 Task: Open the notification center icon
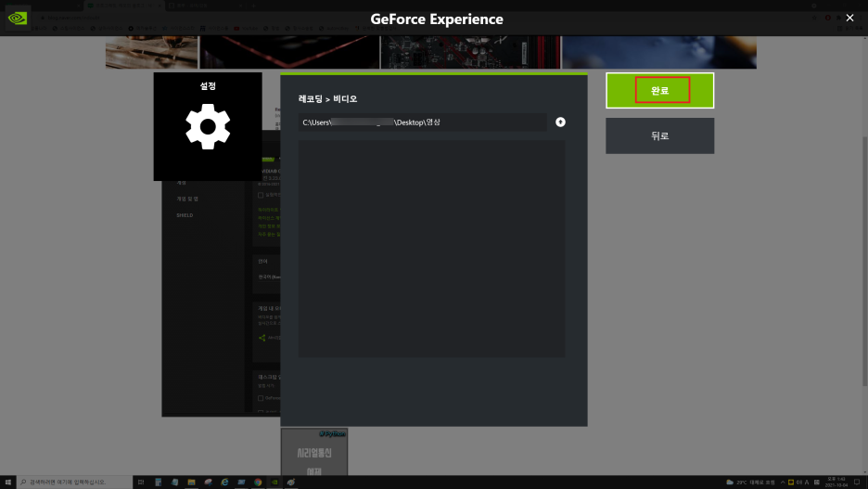pyautogui.click(x=857, y=483)
